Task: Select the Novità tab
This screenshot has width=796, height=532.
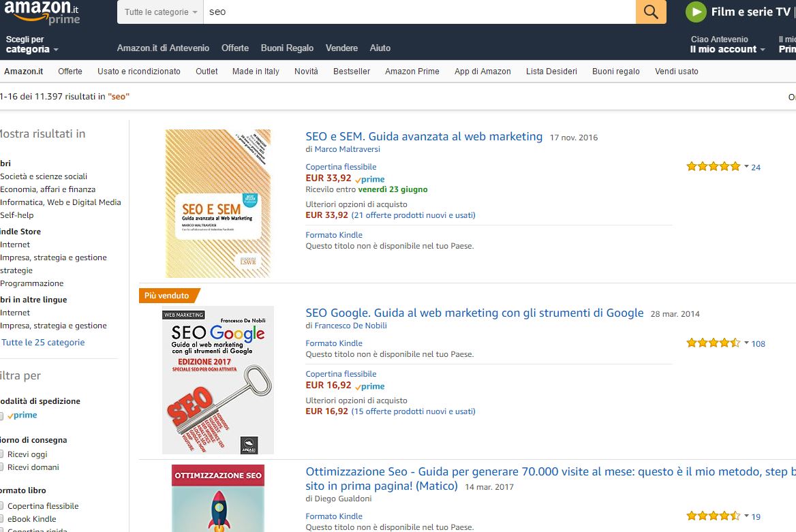Action: point(306,72)
